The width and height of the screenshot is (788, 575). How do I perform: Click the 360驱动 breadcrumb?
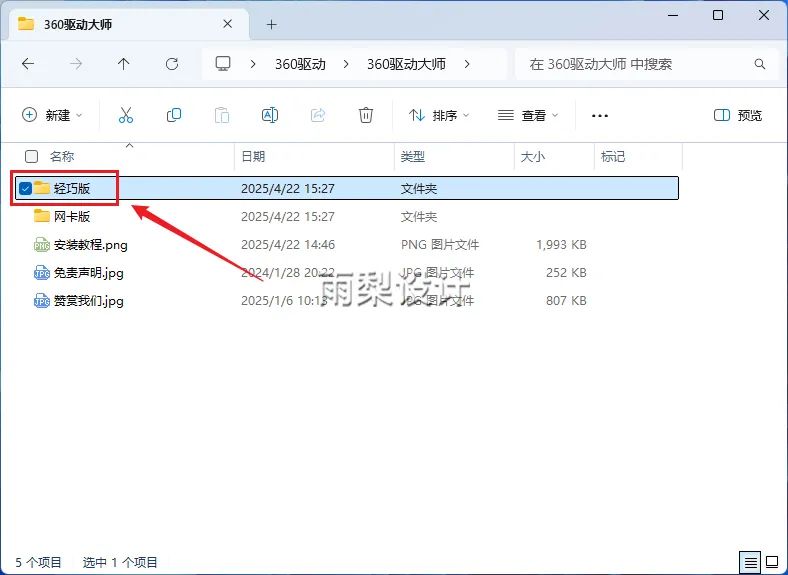coord(301,64)
